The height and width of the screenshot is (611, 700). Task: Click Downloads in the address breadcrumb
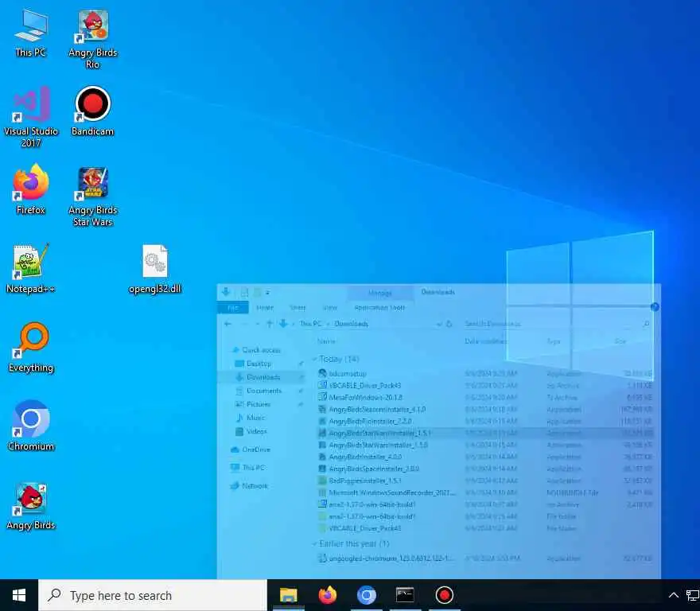click(352, 324)
